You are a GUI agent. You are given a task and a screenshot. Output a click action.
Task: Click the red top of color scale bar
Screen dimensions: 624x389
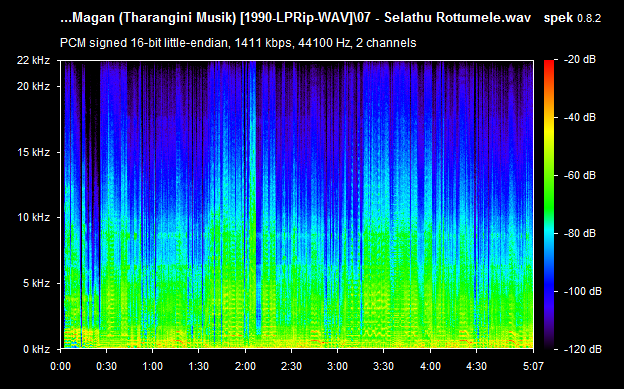click(549, 65)
